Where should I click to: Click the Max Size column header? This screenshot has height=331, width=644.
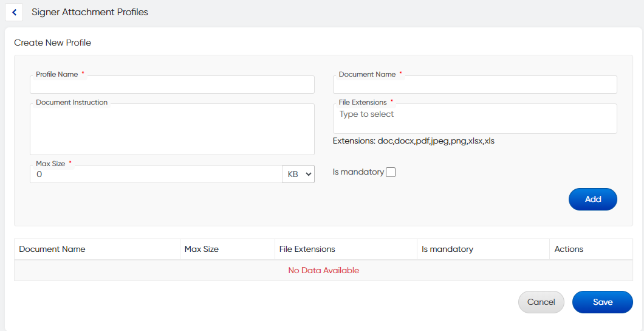202,249
